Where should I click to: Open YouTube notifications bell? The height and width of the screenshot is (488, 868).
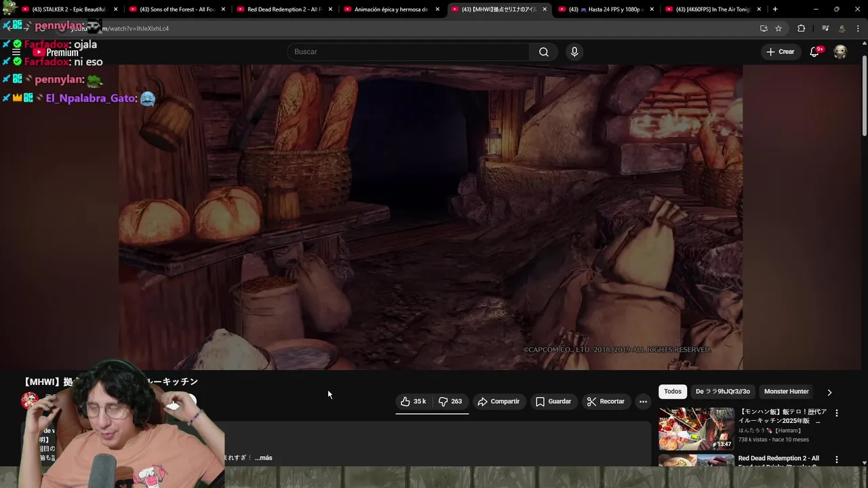tap(814, 52)
